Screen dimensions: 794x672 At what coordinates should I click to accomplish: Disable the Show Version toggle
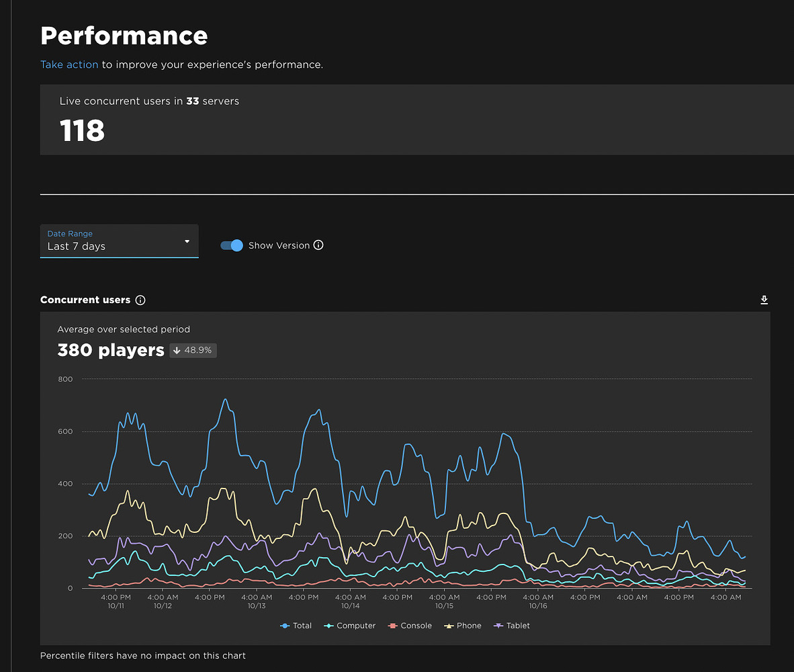pos(231,245)
